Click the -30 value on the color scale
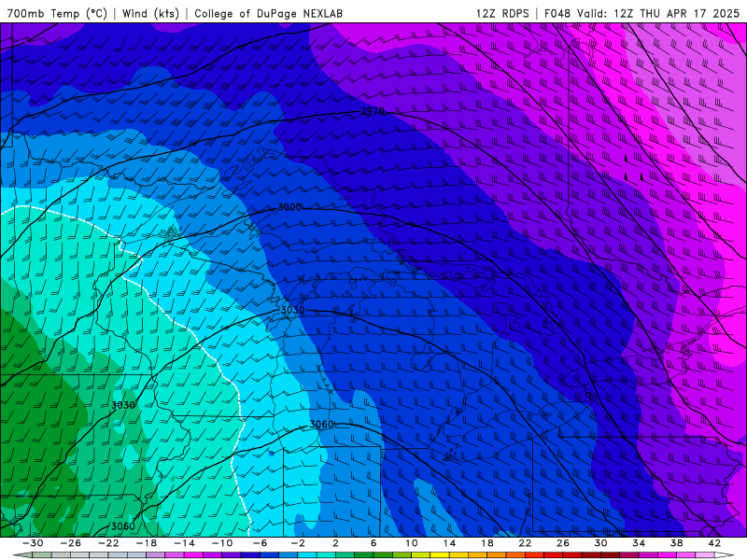Image resolution: width=747 pixels, height=560 pixels. (33, 543)
